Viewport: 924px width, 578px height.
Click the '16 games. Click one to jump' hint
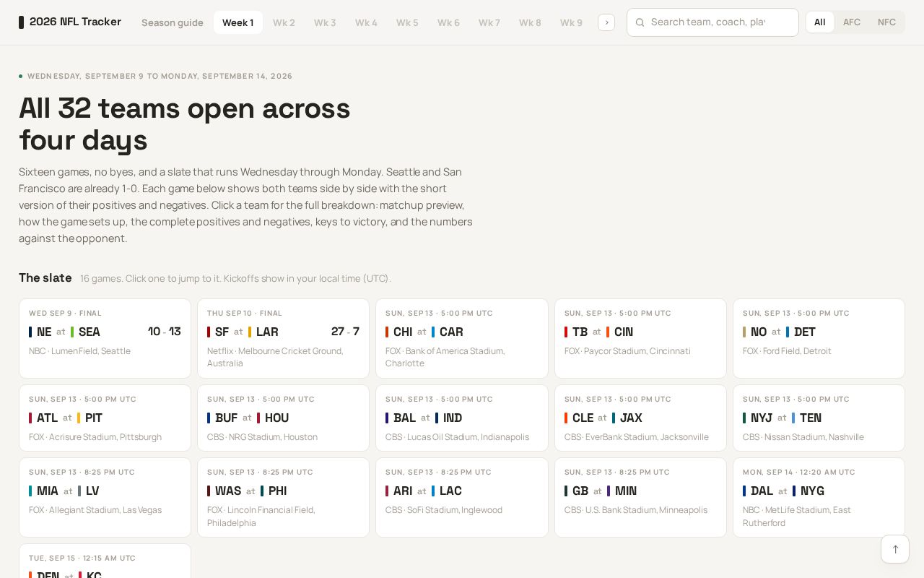pos(235,279)
